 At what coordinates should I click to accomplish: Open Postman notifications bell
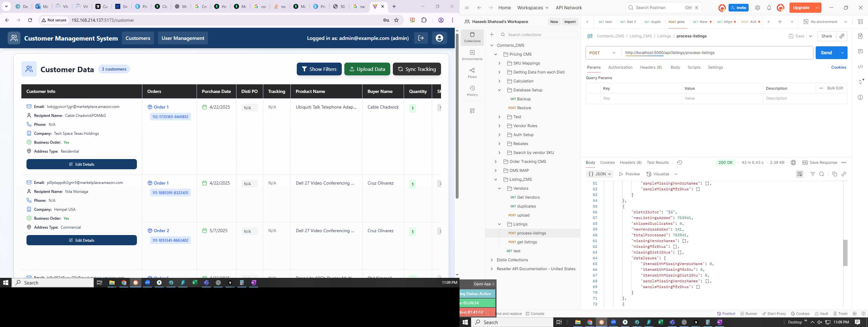(769, 8)
